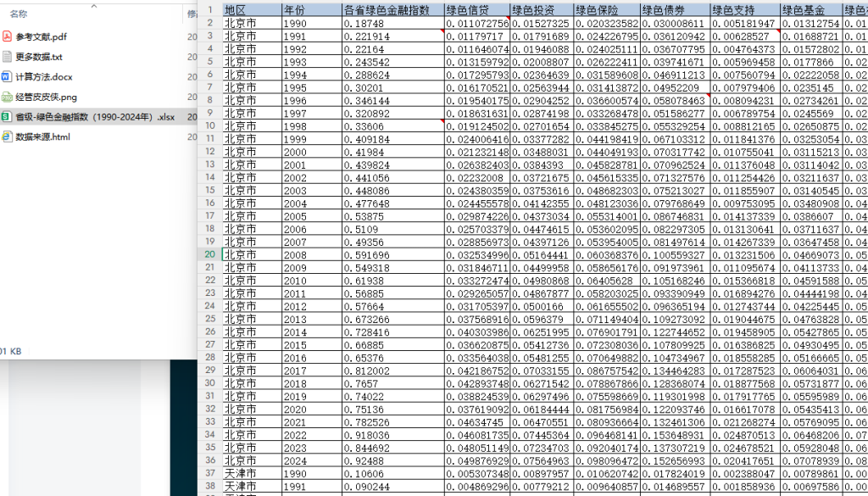Viewport: 868px width, 496px height.
Task: Select the browser icon of 数据来源.html
Action: click(7, 137)
